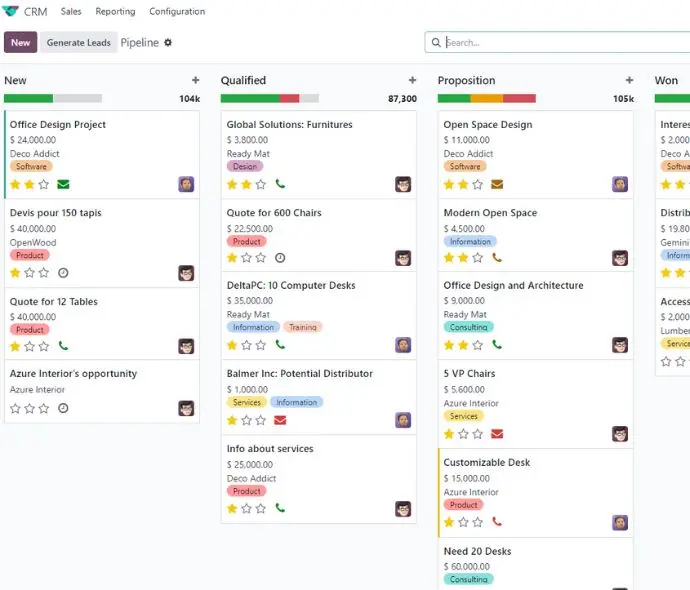Open salesperson avatar on Quote for 600 Chairs

(403, 258)
